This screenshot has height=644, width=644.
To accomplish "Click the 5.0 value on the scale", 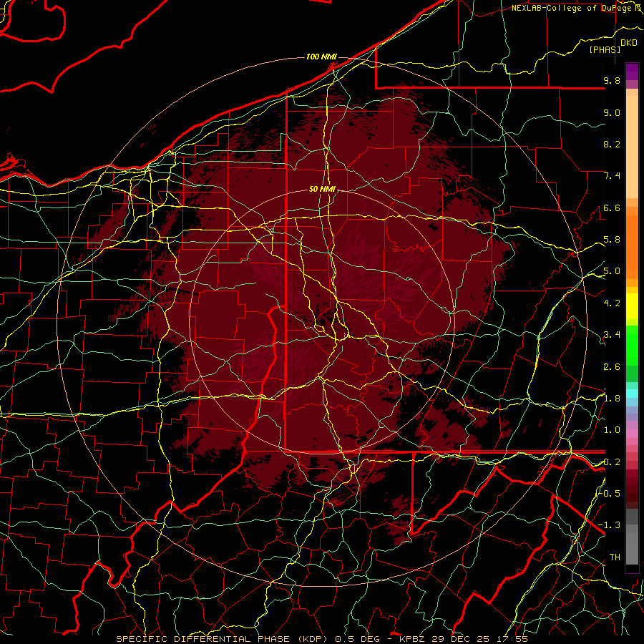I will click(612, 271).
